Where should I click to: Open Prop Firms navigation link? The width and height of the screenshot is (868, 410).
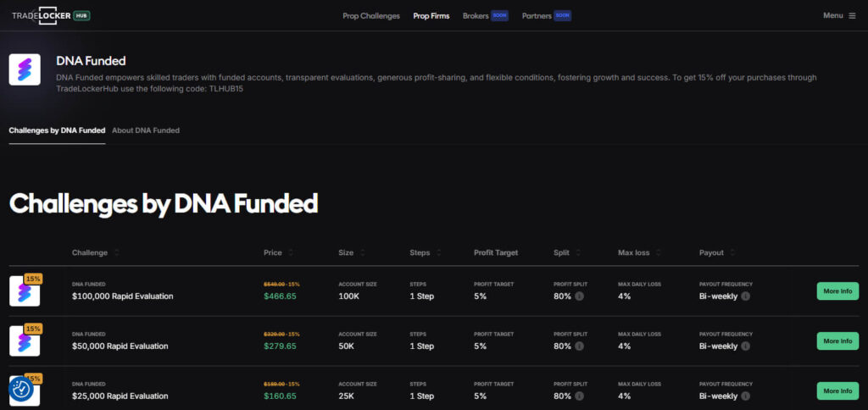click(x=431, y=15)
